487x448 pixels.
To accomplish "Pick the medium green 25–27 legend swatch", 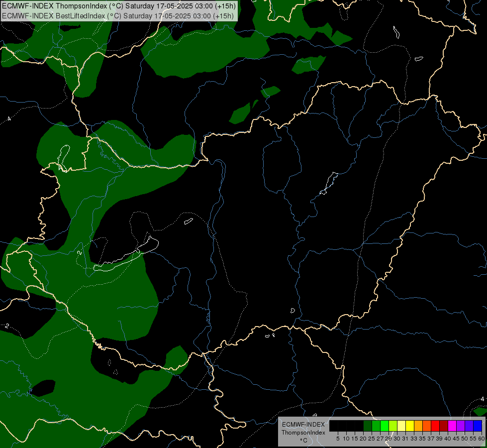I will click(x=376, y=426).
